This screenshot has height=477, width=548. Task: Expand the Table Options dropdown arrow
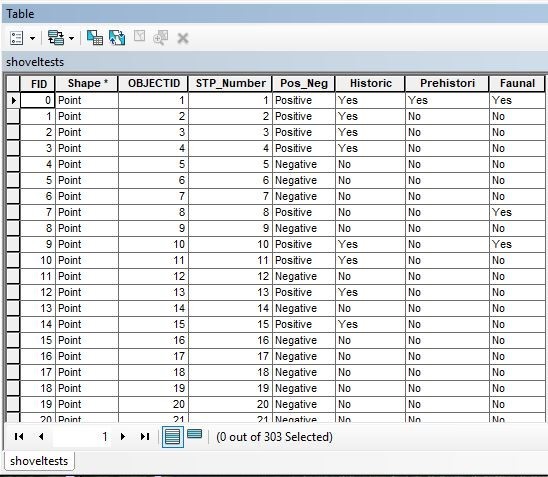pyautogui.click(x=33, y=38)
